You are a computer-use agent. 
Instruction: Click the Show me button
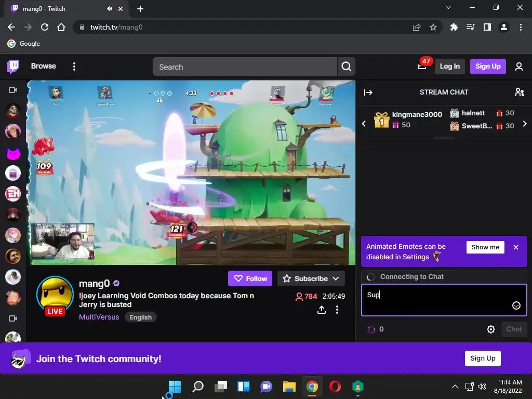coord(485,247)
